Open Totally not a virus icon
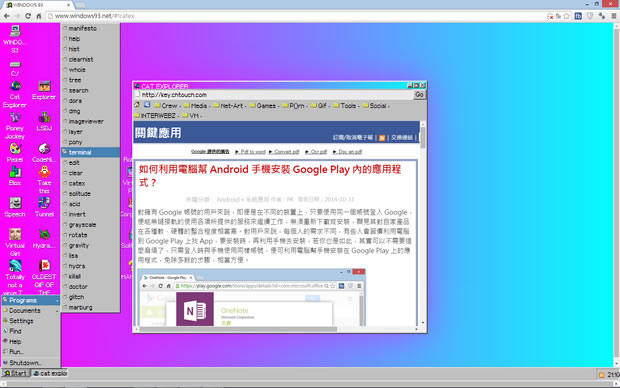The width and height of the screenshot is (620, 388). tap(15, 277)
